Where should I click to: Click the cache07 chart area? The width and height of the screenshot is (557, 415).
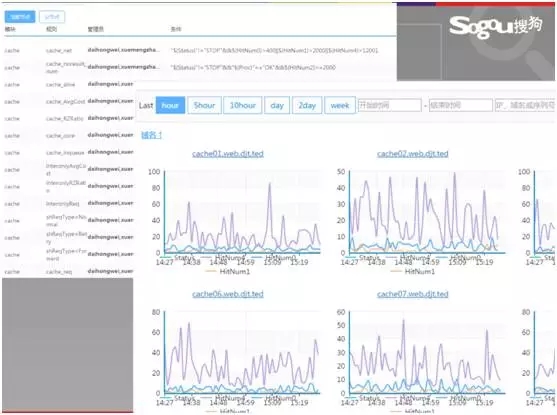point(427,352)
